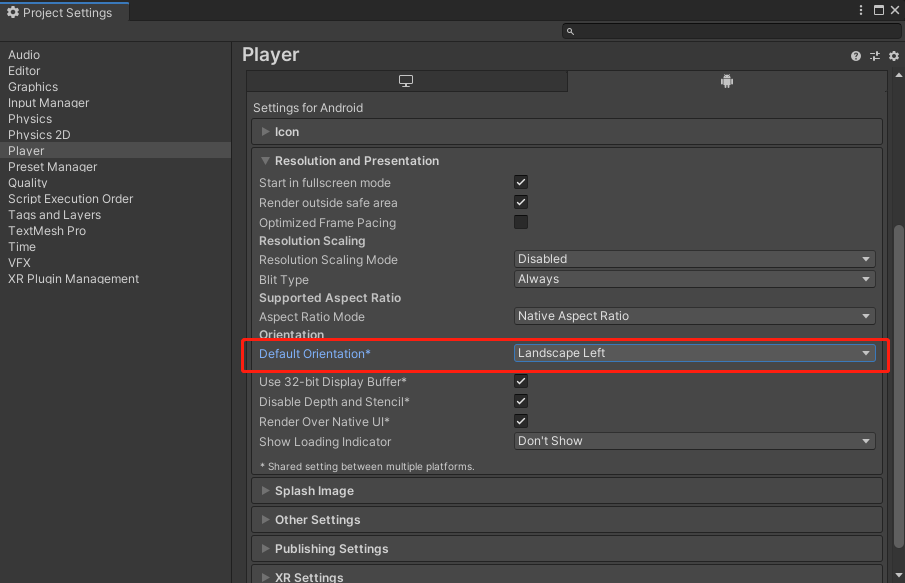Select Editor settings category
Image resolution: width=905 pixels, height=583 pixels.
click(x=115, y=71)
